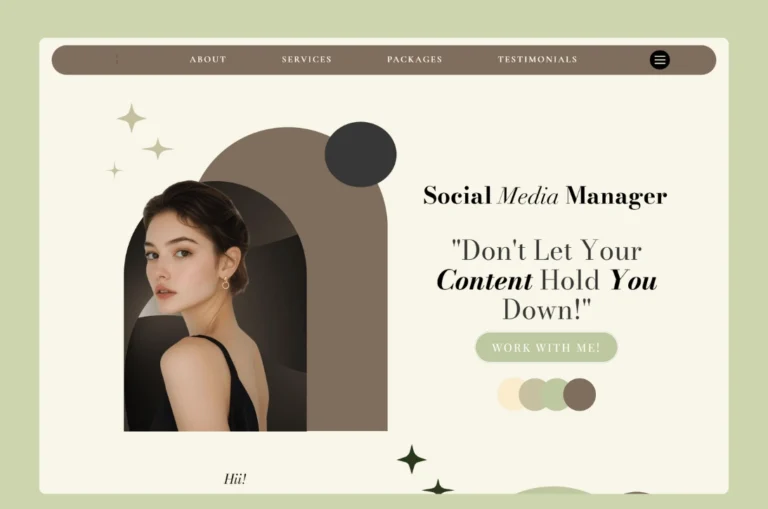Click the largest beige sparkle star
Viewport: 768px width, 509px height.
point(131,118)
